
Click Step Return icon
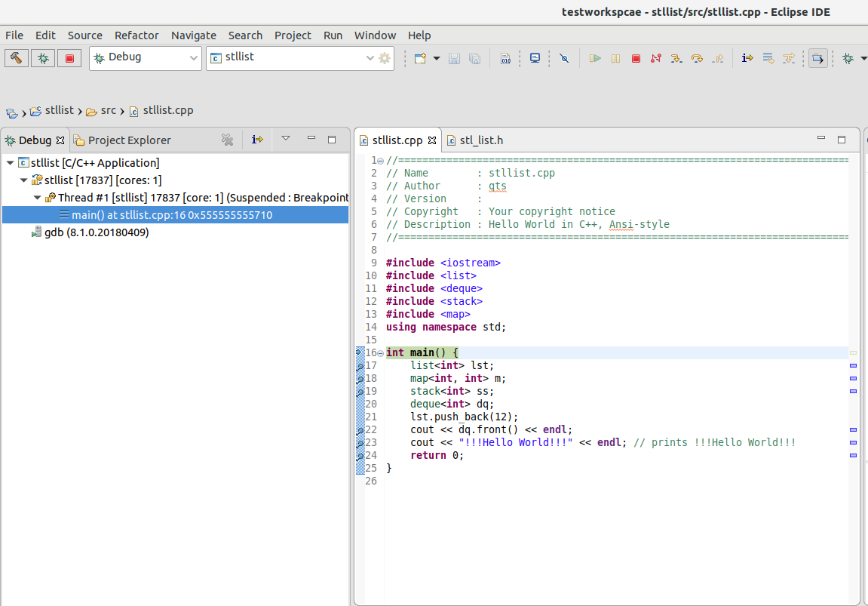tap(718, 58)
